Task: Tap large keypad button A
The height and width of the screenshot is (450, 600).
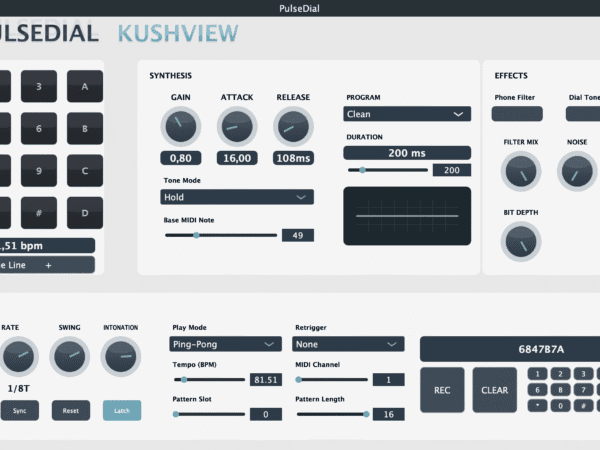Action: pos(85,86)
